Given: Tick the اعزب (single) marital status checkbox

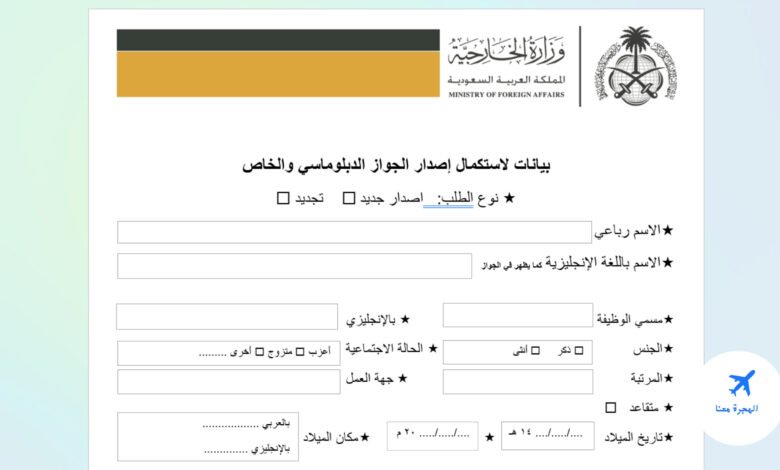Looking at the screenshot, I should point(300,352).
